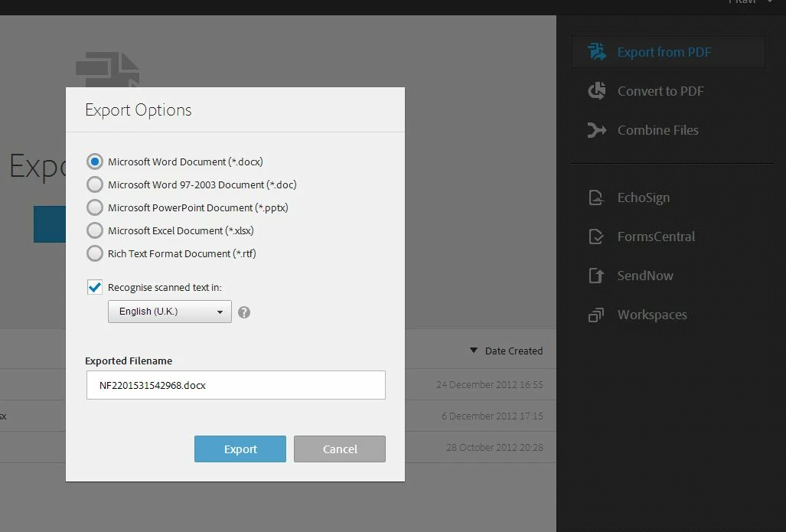Choose Microsoft Excel Document (*.xlsx) option
786x532 pixels.
(x=95, y=230)
